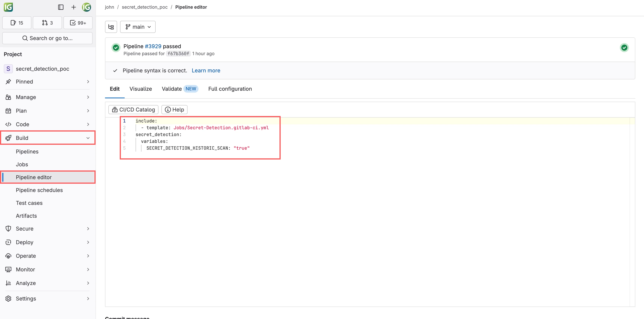Open the Monitor section

(25, 269)
